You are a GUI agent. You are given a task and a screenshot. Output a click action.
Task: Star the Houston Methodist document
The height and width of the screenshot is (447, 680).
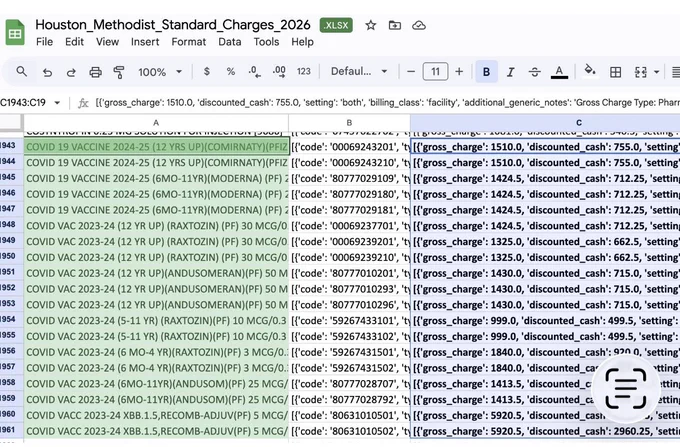click(370, 26)
